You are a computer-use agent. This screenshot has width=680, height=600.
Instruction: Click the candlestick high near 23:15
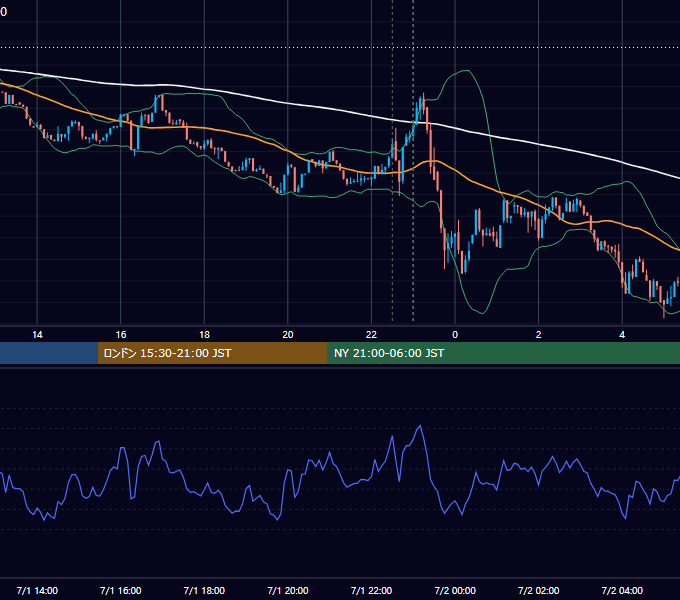[423, 95]
